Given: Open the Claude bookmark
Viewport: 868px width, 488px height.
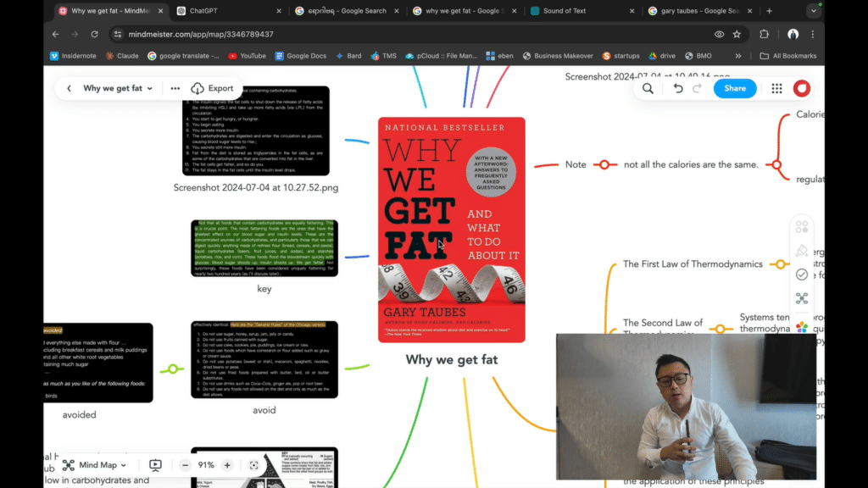Looking at the screenshot, I should (122, 56).
